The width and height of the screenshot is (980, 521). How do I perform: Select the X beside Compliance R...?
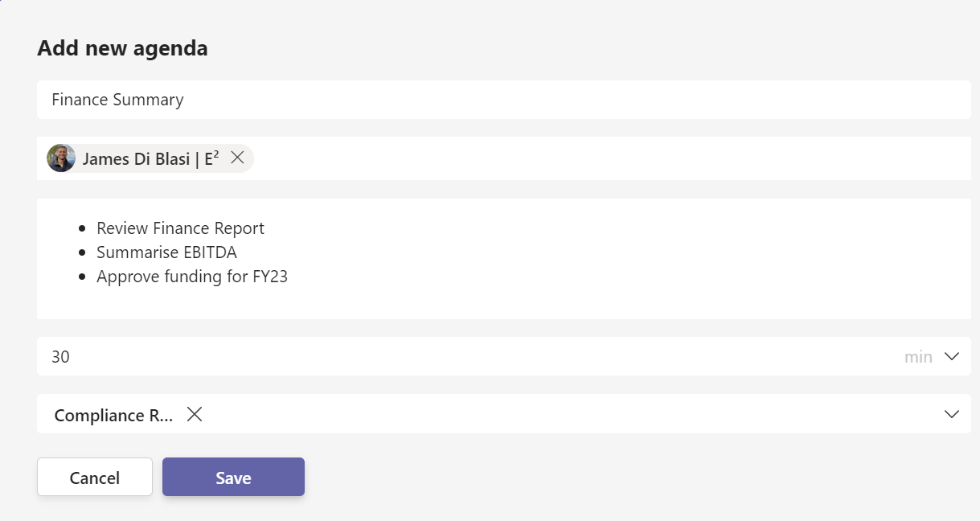(194, 415)
